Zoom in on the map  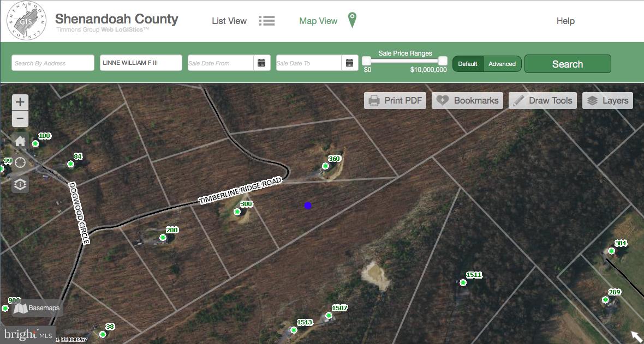[20, 102]
